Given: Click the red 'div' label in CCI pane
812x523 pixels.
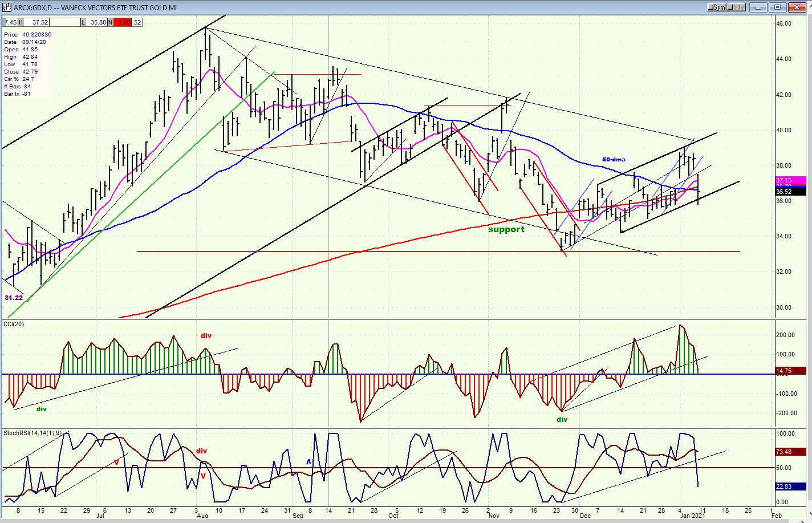Looking at the screenshot, I should tap(206, 336).
